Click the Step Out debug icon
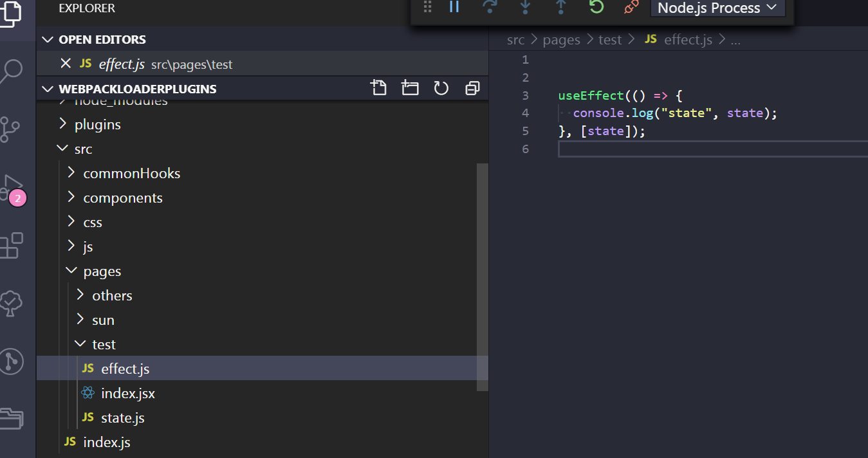This screenshot has height=458, width=868. 560,8
